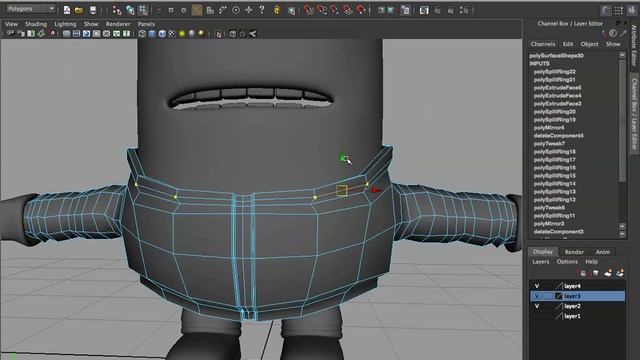Click the textured checker icon in panel toolbar

(x=172, y=34)
